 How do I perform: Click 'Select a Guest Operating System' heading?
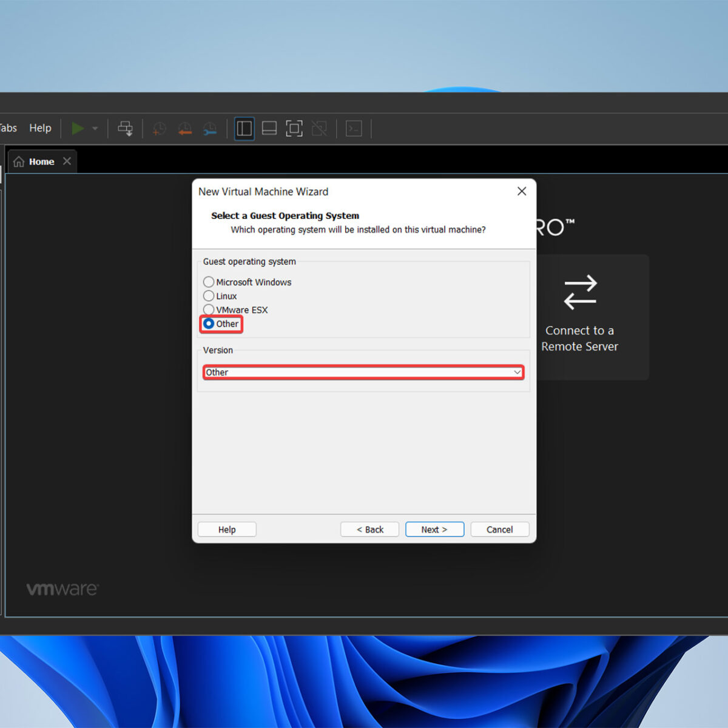(x=285, y=215)
